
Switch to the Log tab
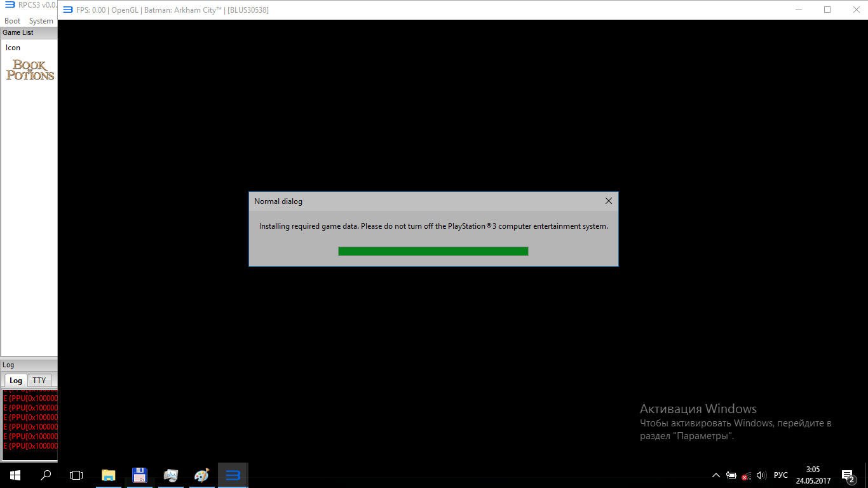pos(16,381)
